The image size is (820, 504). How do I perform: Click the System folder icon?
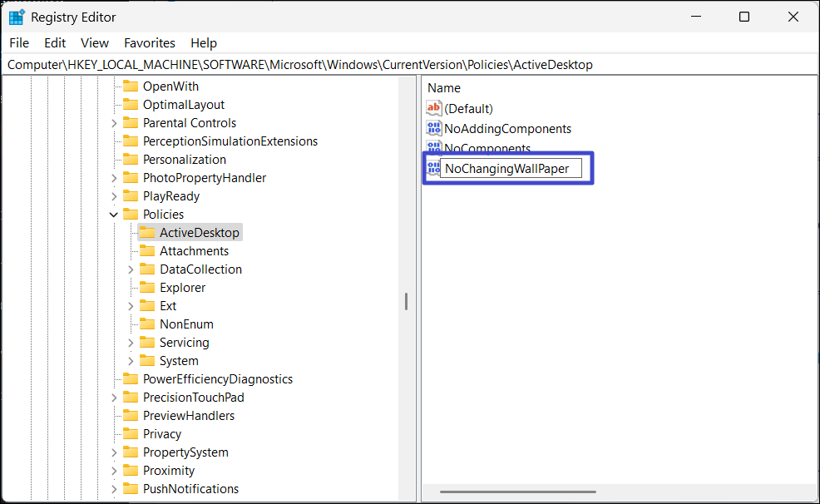[147, 361]
